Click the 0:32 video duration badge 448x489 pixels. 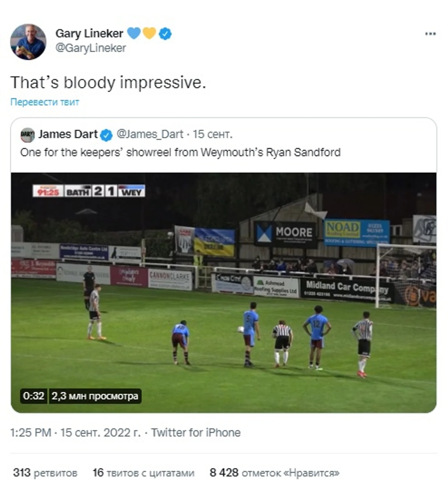(x=33, y=396)
